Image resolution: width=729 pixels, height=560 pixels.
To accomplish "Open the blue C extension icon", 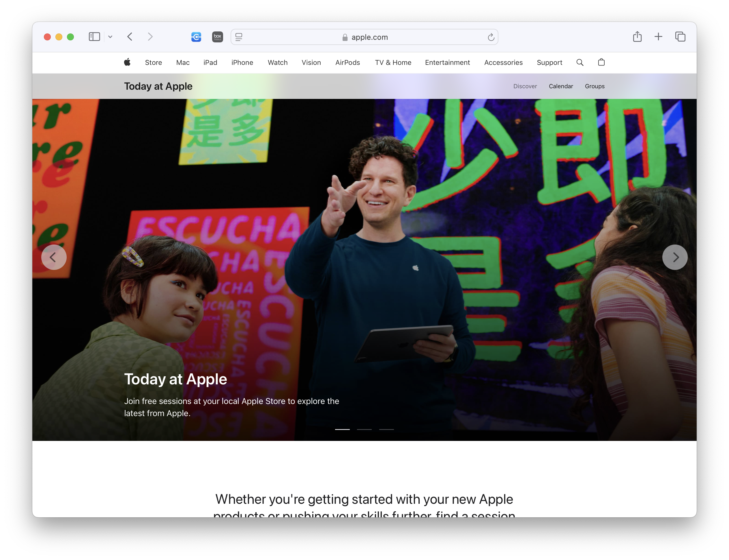I will coord(196,37).
